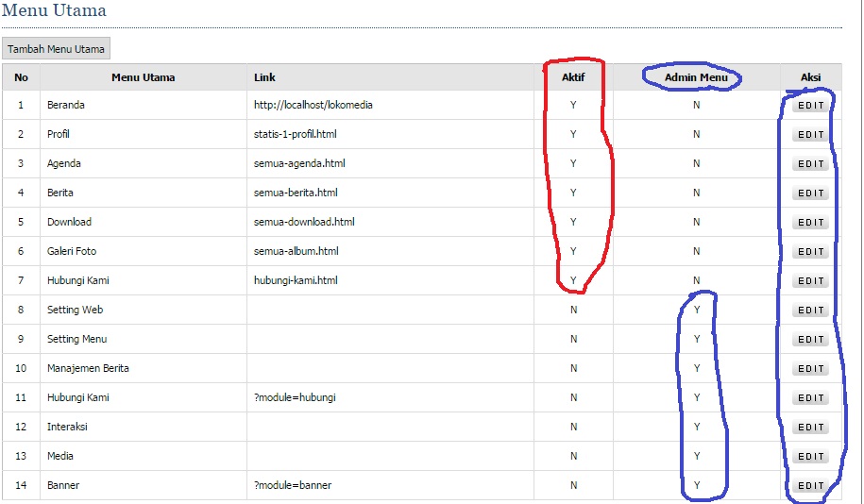Click the Admin Menu column header
This screenshot has width=864, height=504.
point(696,77)
